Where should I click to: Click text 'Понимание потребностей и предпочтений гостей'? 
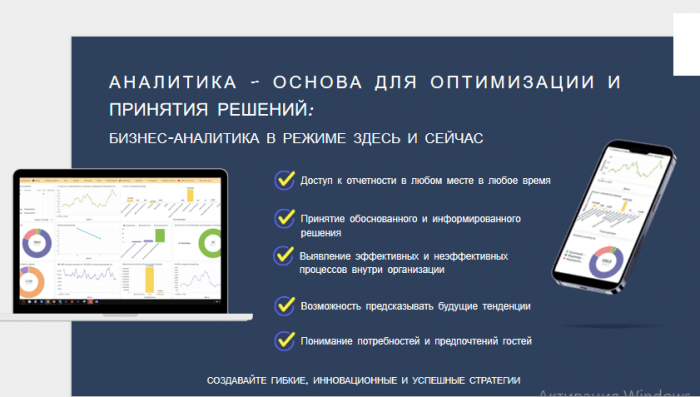416,341
